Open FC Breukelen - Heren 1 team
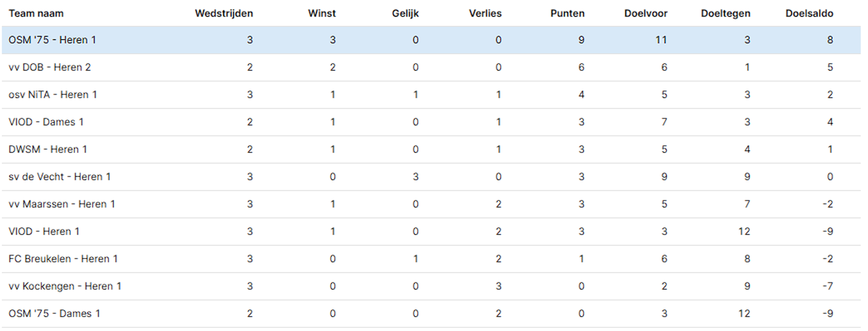The image size is (868, 331). 63,259
